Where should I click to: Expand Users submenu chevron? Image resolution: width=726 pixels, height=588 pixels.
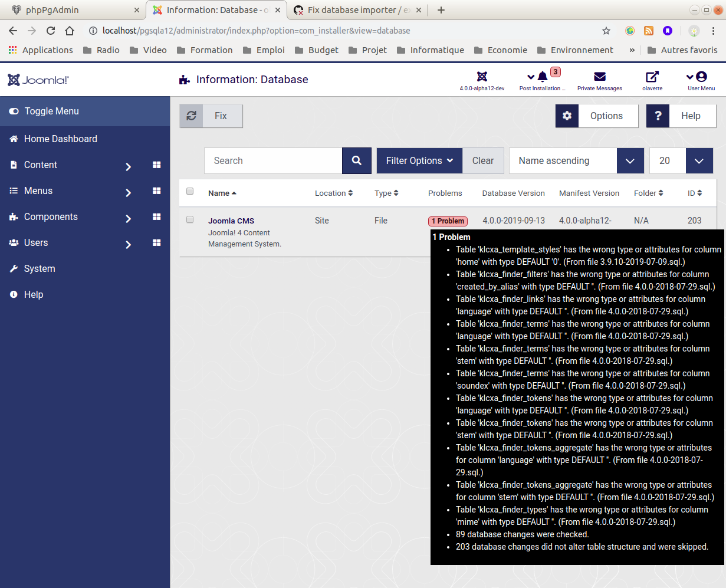(x=128, y=245)
